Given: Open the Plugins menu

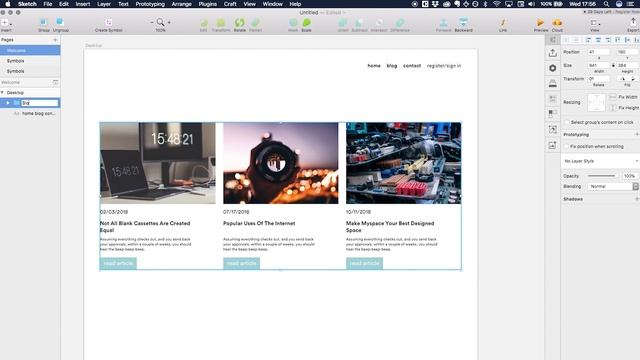Looking at the screenshot, I should tap(208, 4).
